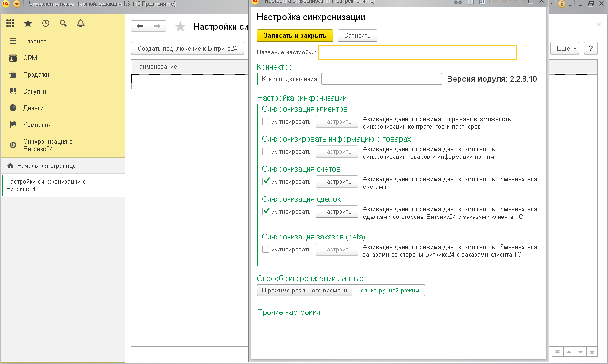Image resolution: width=608 pixels, height=364 pixels.
Task: Expand the 'Прочие настройки' section
Action: click(288, 312)
